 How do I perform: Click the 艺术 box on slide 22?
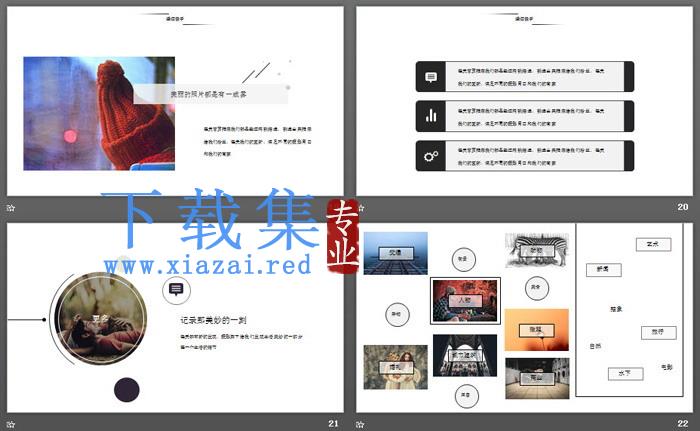pos(653,244)
